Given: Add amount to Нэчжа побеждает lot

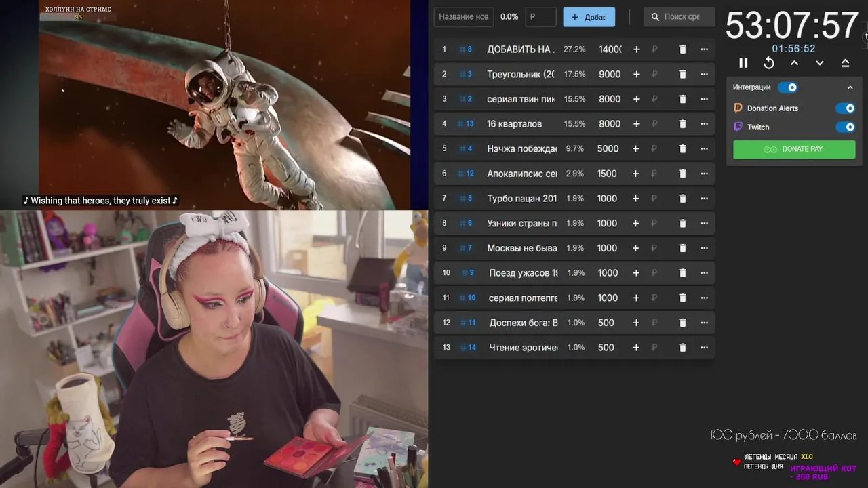Looking at the screenshot, I should (x=636, y=148).
